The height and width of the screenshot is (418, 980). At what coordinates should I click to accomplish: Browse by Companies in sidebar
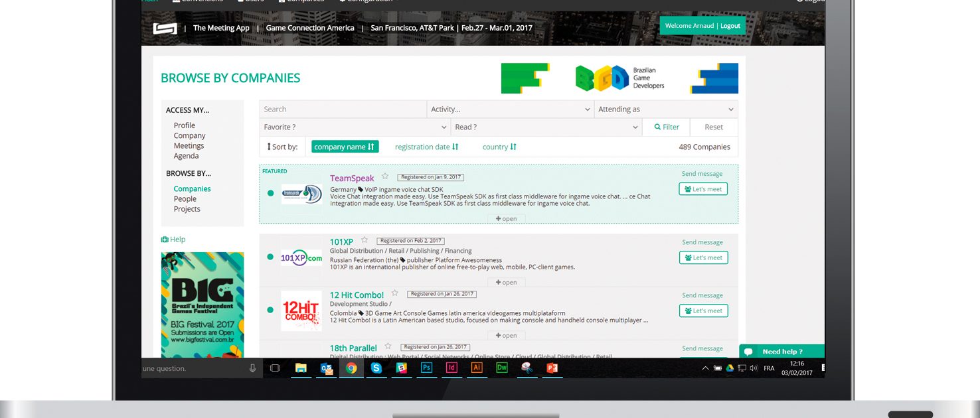(193, 188)
